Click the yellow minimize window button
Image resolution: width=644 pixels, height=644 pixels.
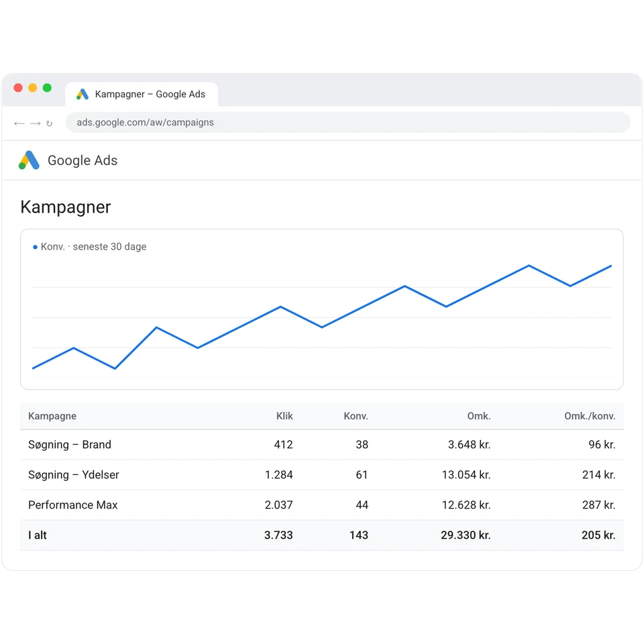[x=32, y=87]
